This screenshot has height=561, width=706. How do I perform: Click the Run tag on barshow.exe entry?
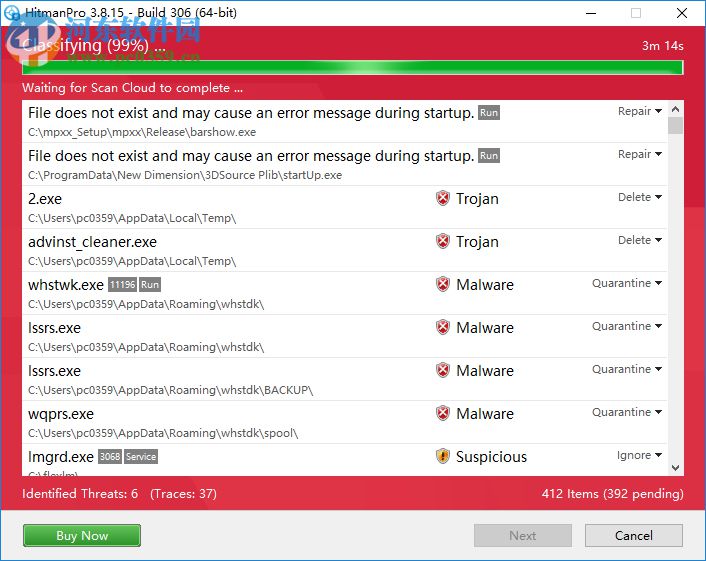tap(489, 113)
